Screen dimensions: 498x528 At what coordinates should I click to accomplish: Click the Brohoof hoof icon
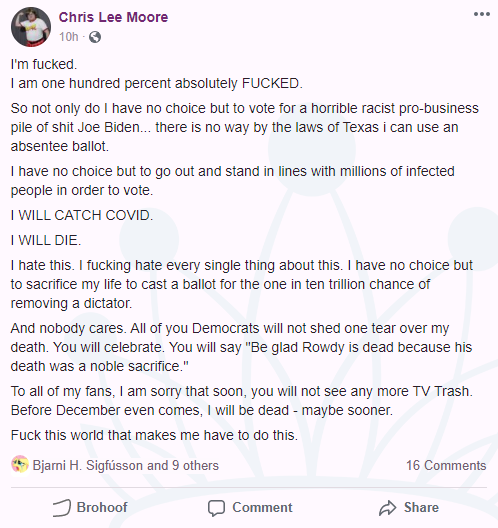[62, 508]
